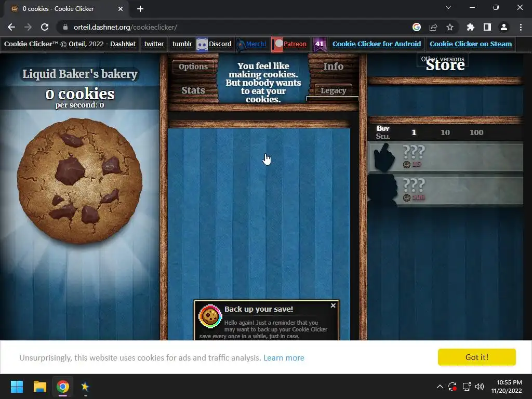Open the Legacy ascension button
This screenshot has height=399, width=532.
(x=333, y=90)
